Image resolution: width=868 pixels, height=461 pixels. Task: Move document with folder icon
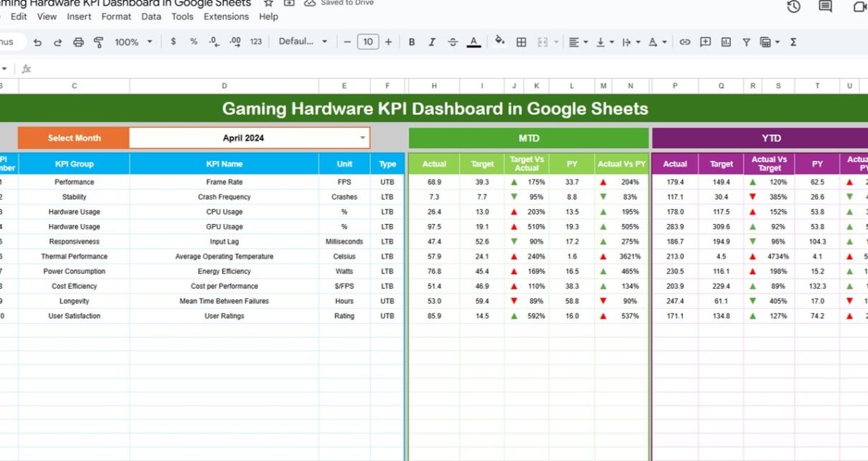(289, 3)
